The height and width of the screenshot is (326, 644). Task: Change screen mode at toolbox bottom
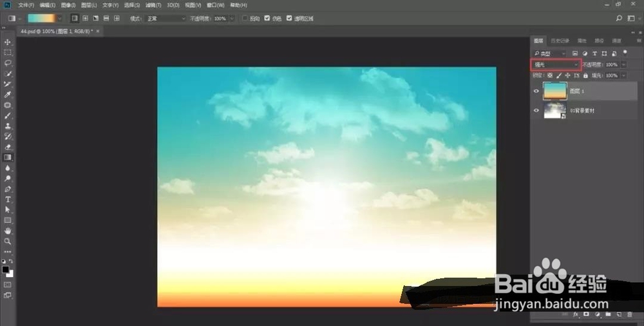pyautogui.click(x=8, y=295)
